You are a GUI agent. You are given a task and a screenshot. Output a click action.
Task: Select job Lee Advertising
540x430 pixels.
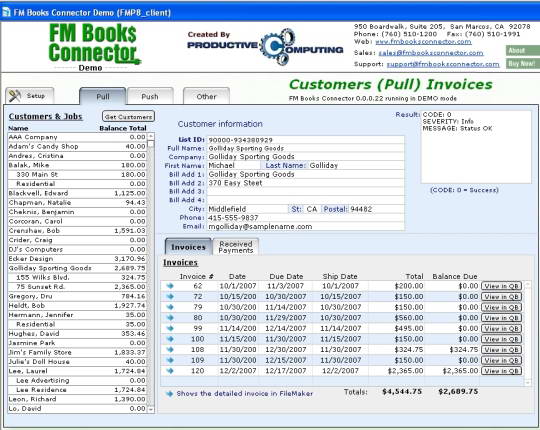[77, 380]
